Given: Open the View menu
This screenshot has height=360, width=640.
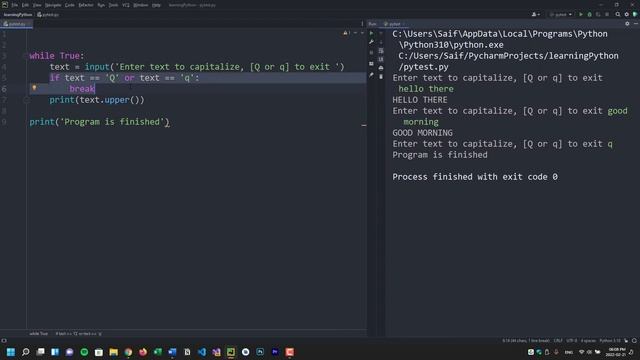Looking at the screenshot, I should pyautogui.click(x=37, y=5).
